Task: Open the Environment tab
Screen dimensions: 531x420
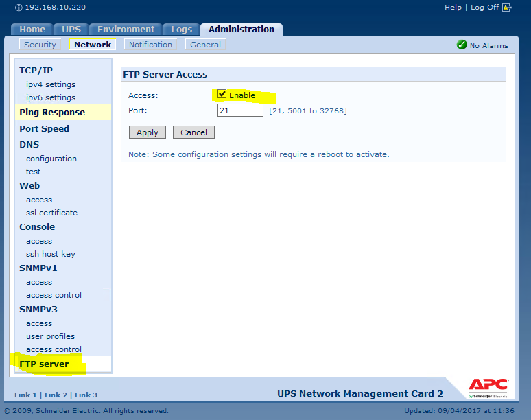Action: click(x=126, y=30)
